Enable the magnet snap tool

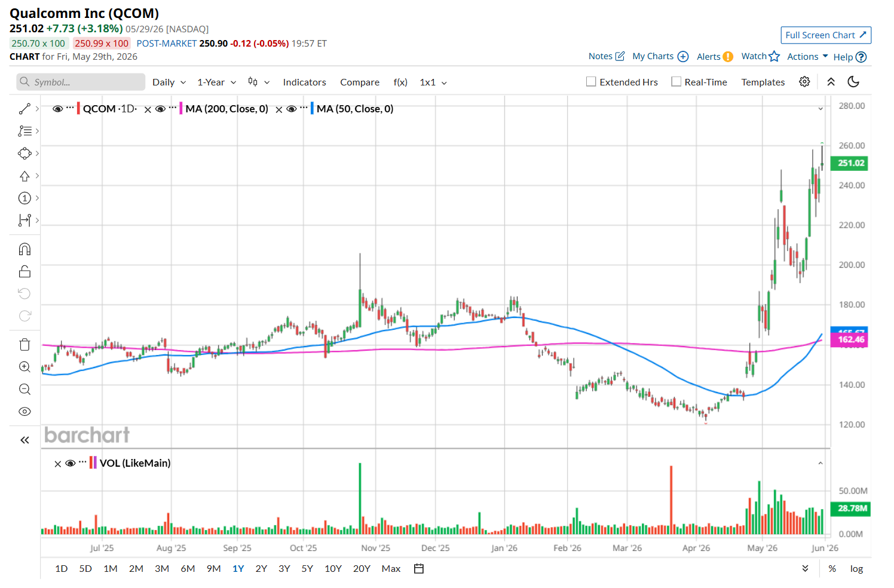point(25,249)
